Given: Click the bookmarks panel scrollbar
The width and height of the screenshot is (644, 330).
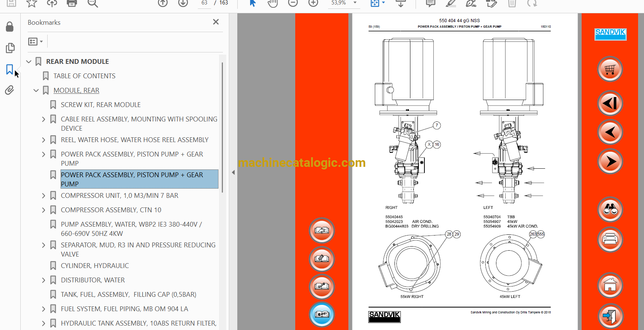Looking at the screenshot, I should (222, 127).
